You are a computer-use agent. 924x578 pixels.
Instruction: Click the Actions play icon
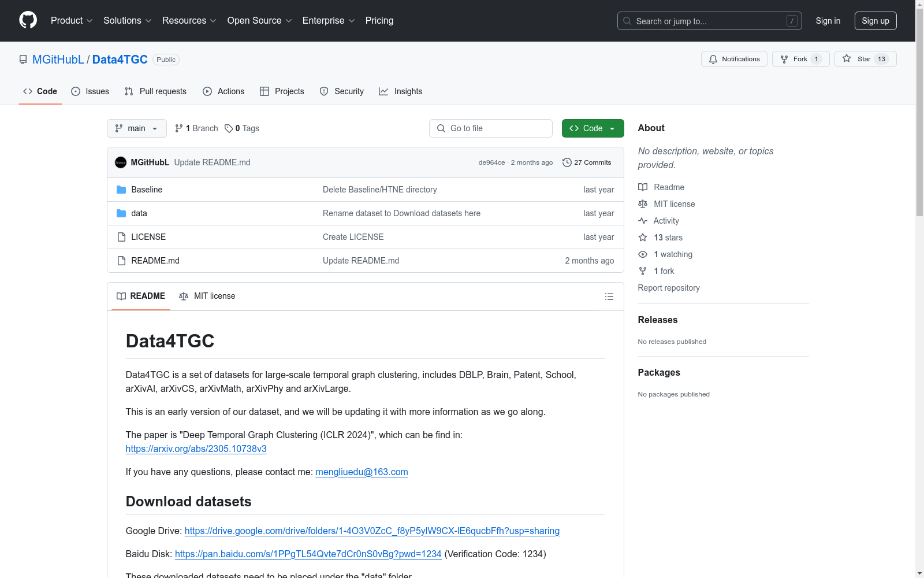(x=207, y=91)
